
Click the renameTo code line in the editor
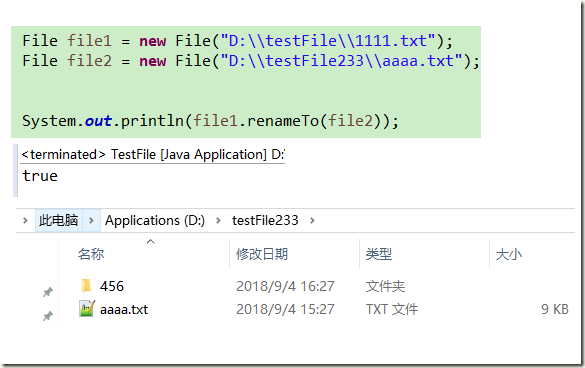click(210, 121)
